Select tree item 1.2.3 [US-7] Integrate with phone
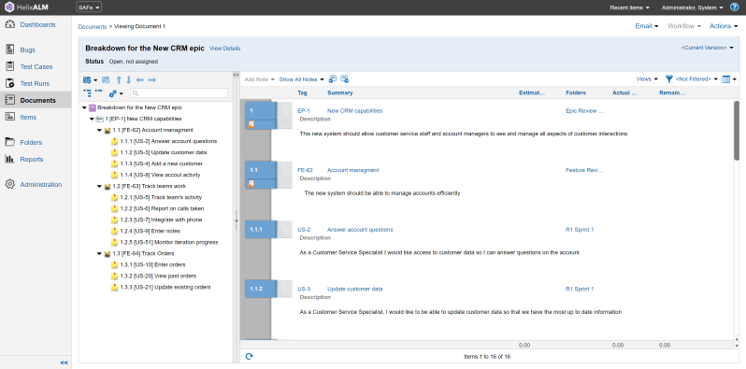The width and height of the screenshot is (746, 369). 161,220
